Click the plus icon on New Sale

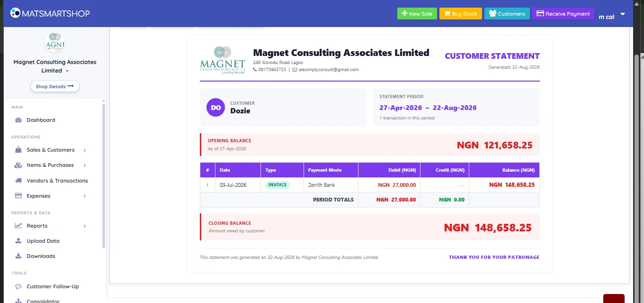click(404, 14)
